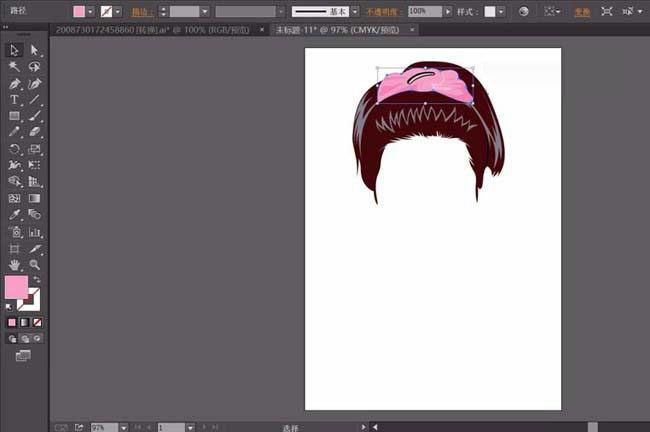The height and width of the screenshot is (432, 650).
Task: Click the large pink fill swatch in toolbox
Action: point(16,287)
